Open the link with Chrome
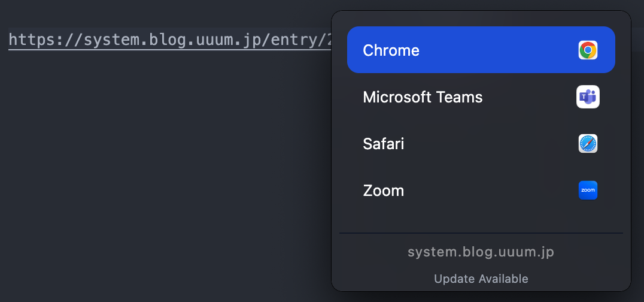This screenshot has height=302, width=644. (x=481, y=50)
